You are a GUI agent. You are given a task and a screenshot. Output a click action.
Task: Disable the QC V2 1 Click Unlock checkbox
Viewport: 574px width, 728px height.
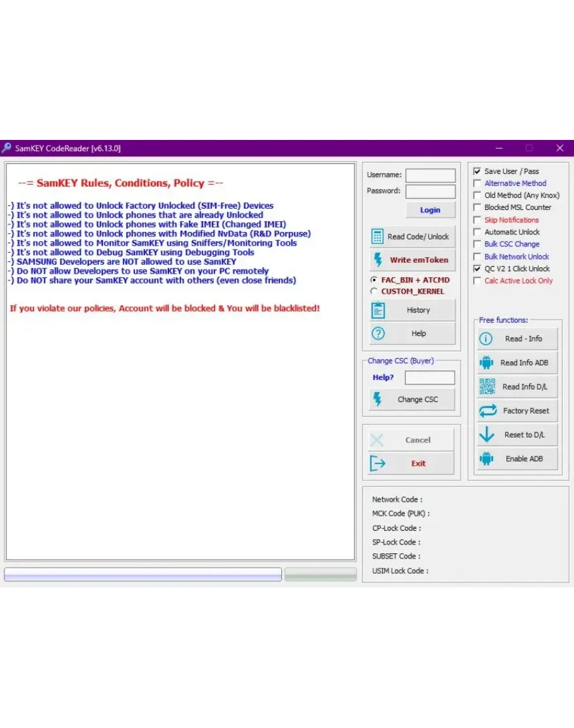pos(477,269)
